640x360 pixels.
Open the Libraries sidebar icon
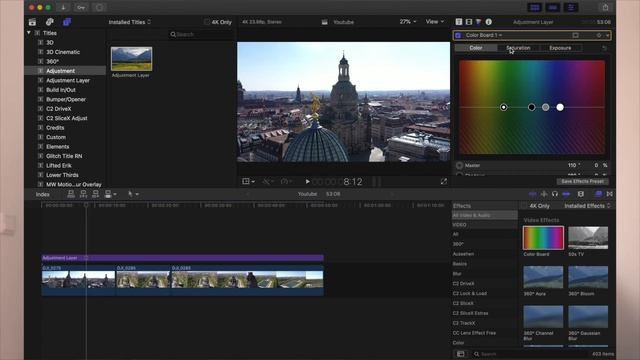pyautogui.click(x=32, y=22)
